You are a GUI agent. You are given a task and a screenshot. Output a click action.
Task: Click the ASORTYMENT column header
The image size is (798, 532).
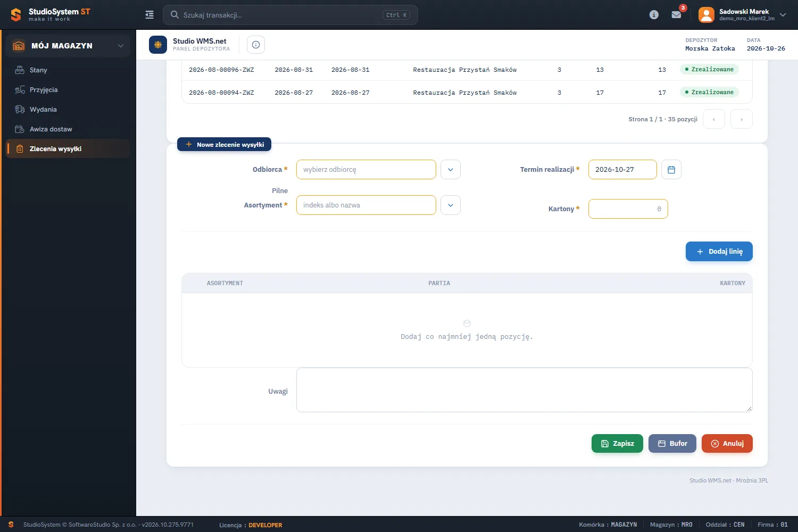tap(225, 283)
